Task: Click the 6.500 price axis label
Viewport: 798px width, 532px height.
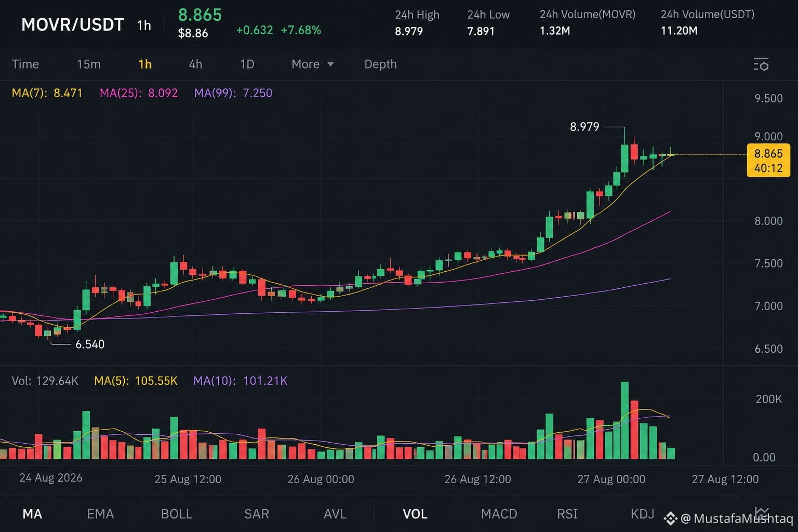Action: coord(768,349)
